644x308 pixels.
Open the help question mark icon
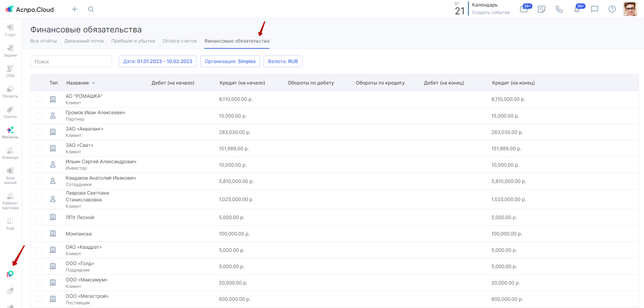tap(612, 9)
